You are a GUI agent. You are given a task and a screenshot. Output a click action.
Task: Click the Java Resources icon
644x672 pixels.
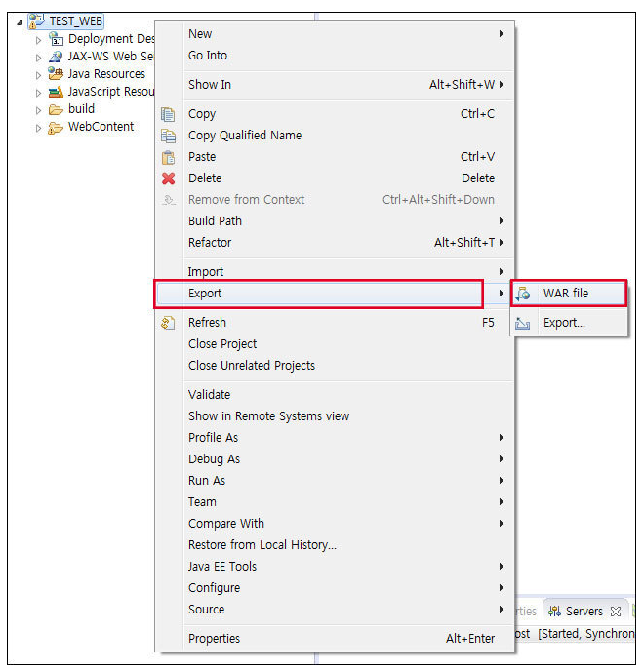[56, 74]
